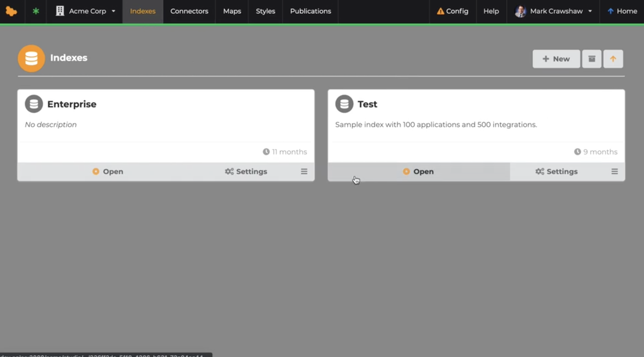Click the orange up-arrow upload button
The height and width of the screenshot is (357, 644).
click(x=613, y=59)
